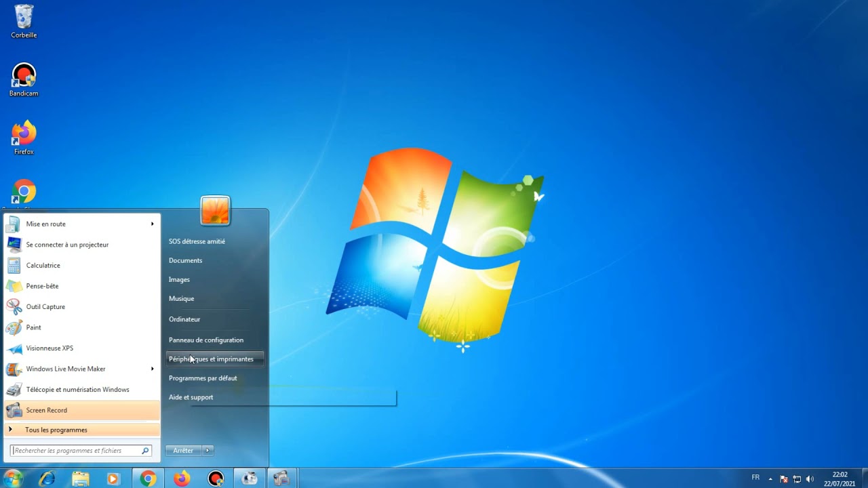Screen dimensions: 868x488
Task: Select the Bandicam desktop shortcut
Action: point(24,80)
